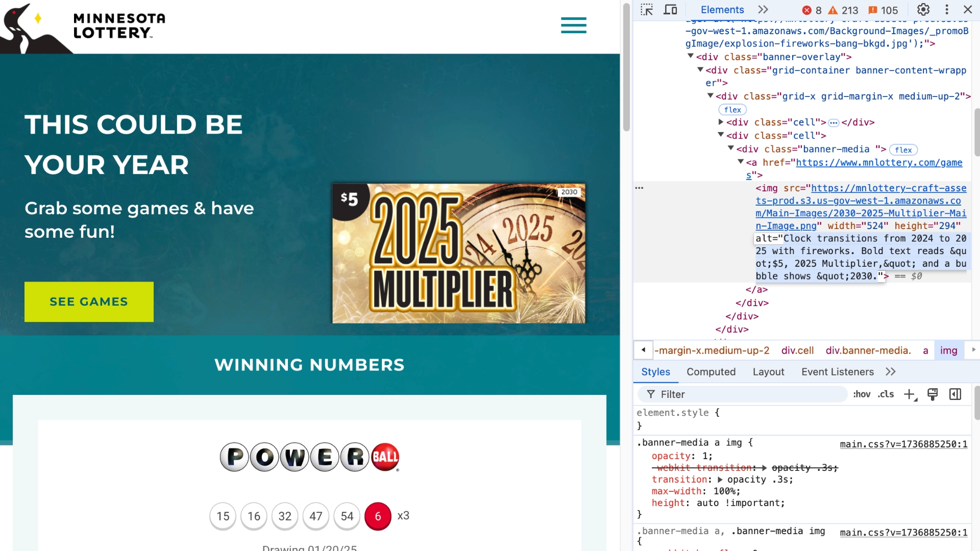Click the flex badge under grid-x div
This screenshot has width=980, height=551.
coord(732,110)
